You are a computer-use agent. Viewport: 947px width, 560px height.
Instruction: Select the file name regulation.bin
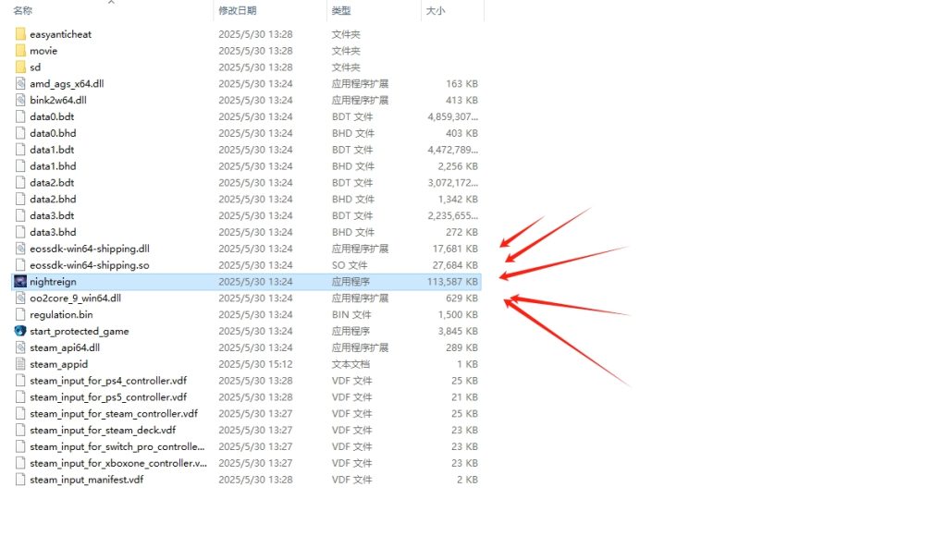point(61,314)
